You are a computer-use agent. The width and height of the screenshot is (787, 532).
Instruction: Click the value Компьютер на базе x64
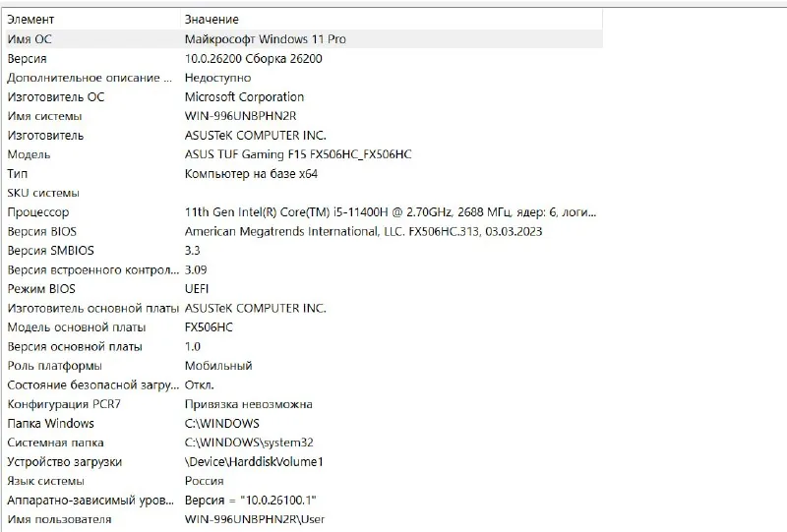[x=251, y=174]
